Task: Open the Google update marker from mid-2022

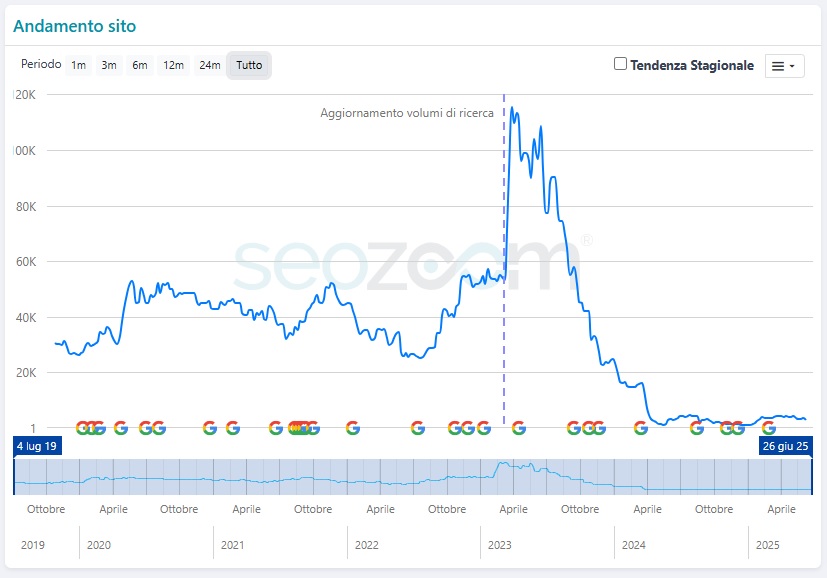Action: [417, 428]
